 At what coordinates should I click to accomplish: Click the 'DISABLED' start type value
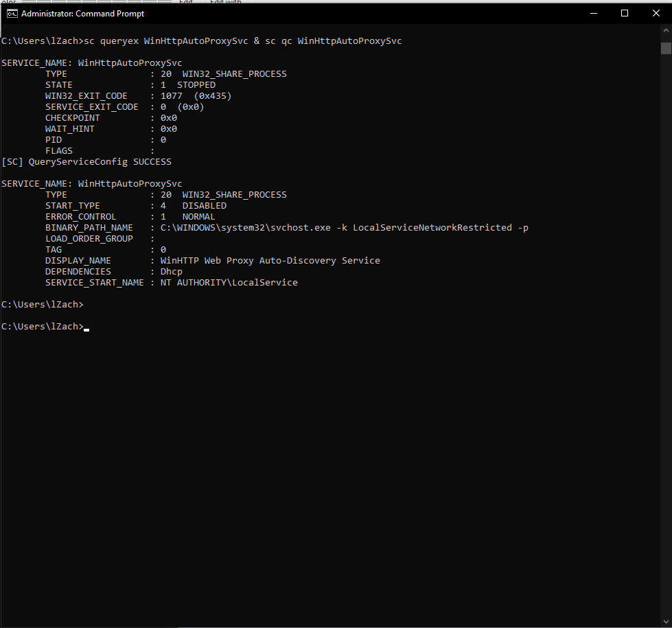205,206
